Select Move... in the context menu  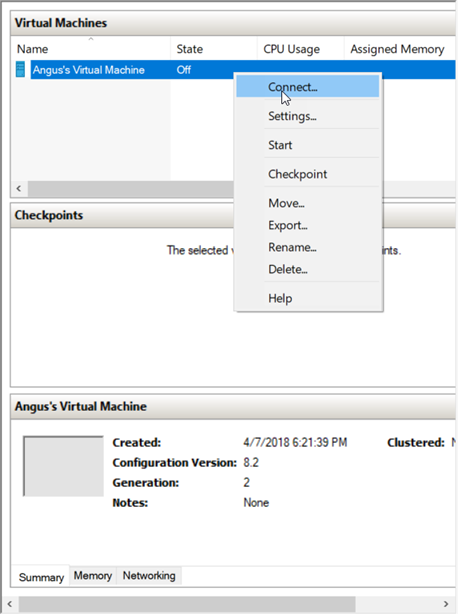coord(308,203)
